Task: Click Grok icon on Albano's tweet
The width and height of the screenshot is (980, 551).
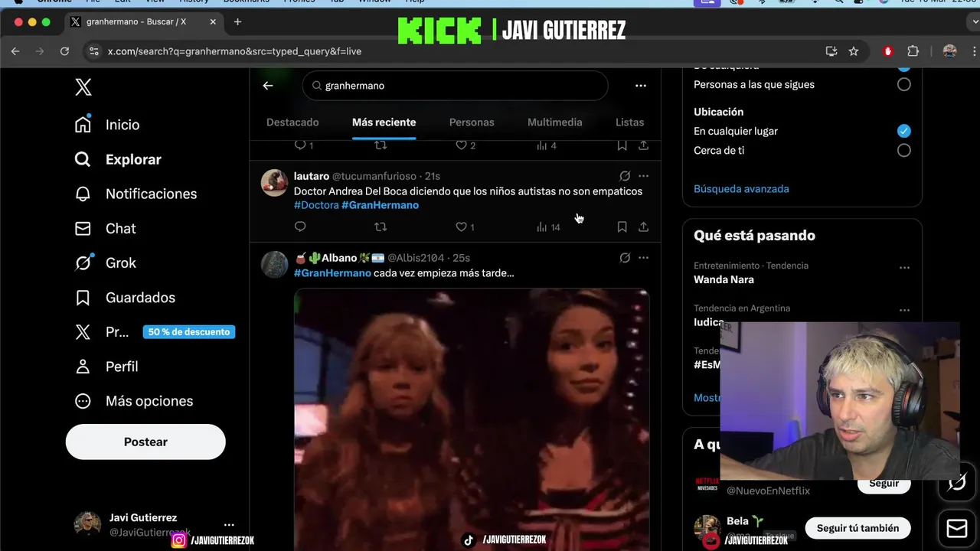Action: click(x=625, y=258)
